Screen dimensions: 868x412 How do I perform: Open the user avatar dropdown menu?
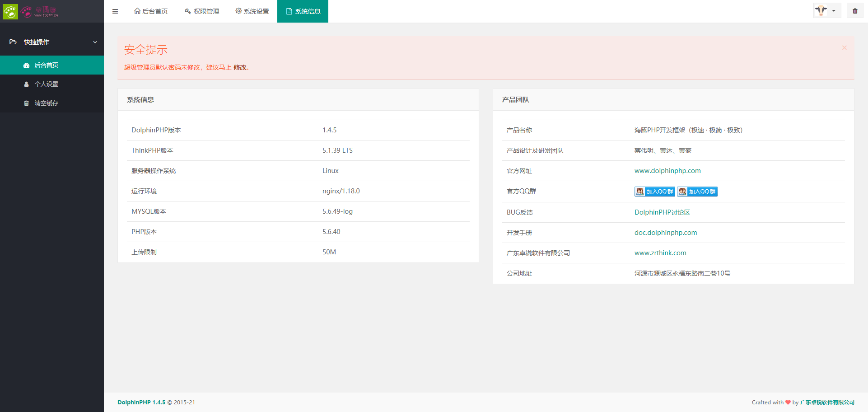pos(827,11)
